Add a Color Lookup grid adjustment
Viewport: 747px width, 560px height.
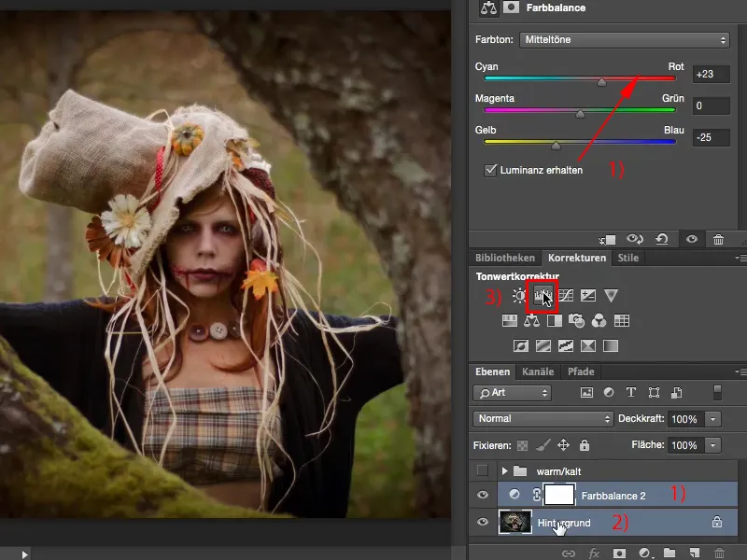coord(622,320)
